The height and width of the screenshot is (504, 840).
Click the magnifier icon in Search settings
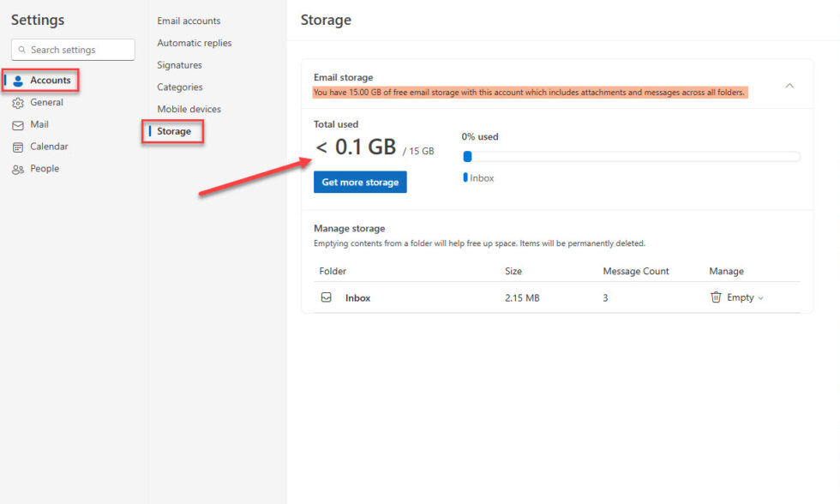pos(22,50)
